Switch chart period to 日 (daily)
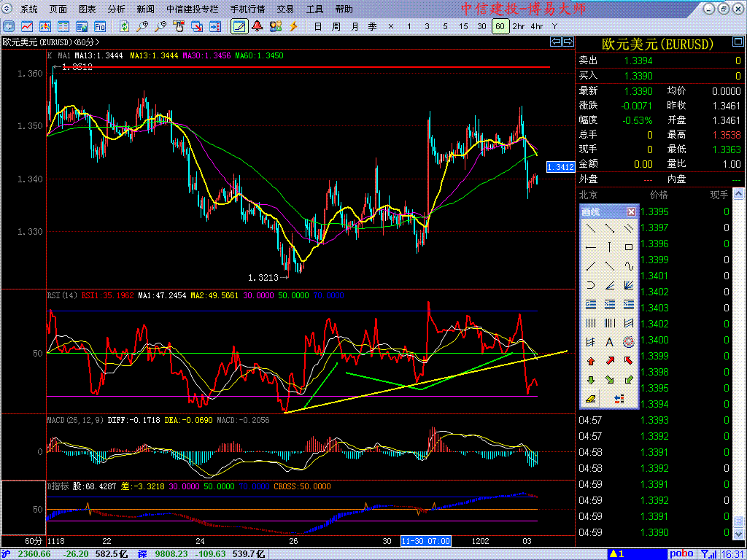 tap(317, 26)
